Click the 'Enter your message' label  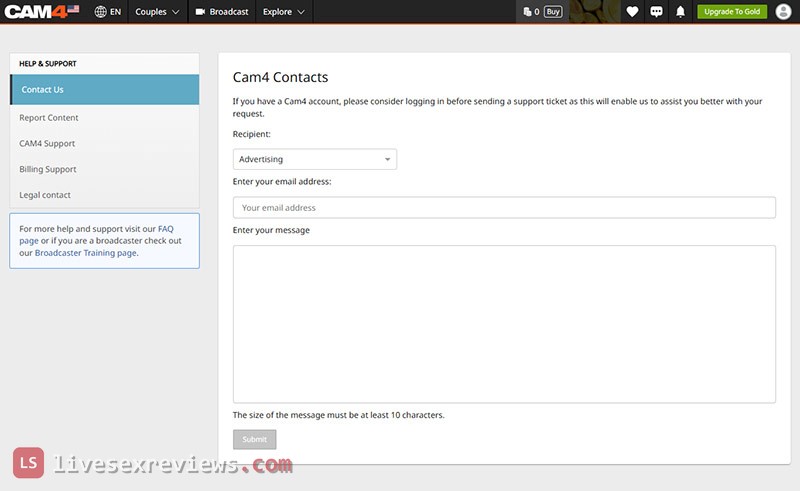coord(271,230)
